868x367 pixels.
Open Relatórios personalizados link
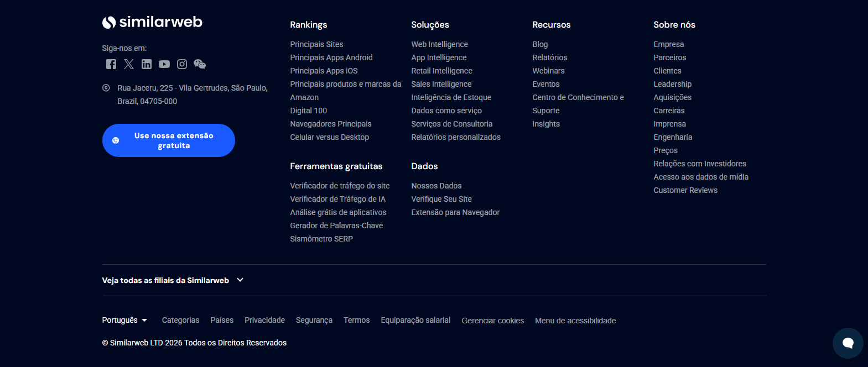[x=456, y=137]
